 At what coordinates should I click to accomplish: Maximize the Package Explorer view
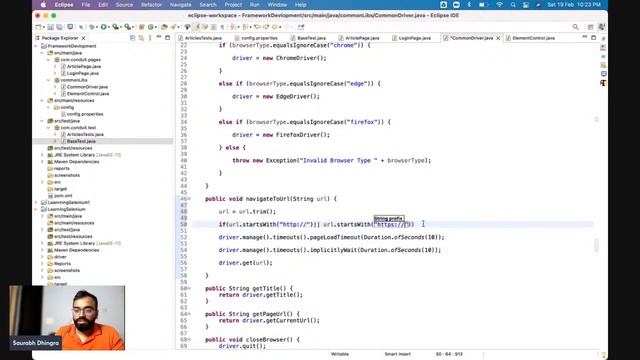[x=167, y=38]
